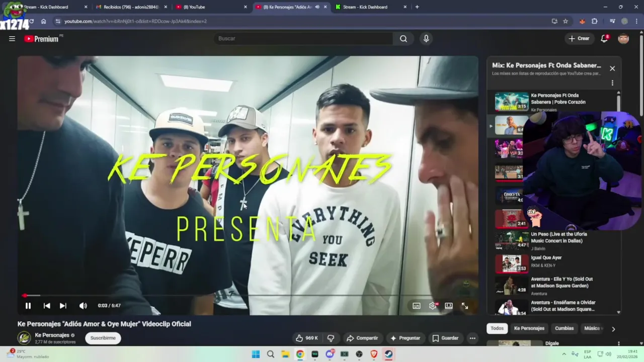
Task: Open Chrome media controls icon
Action: [612, 21]
